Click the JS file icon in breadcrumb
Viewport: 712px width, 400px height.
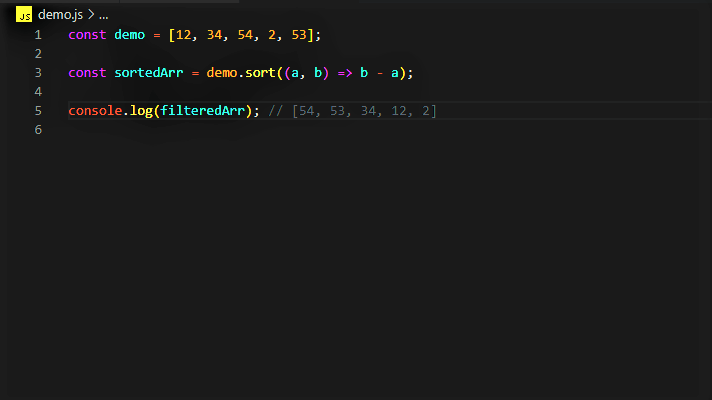[24, 15]
